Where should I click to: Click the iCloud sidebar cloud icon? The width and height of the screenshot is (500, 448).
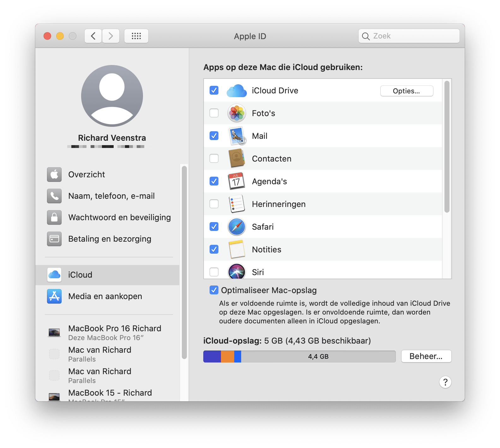(54, 275)
